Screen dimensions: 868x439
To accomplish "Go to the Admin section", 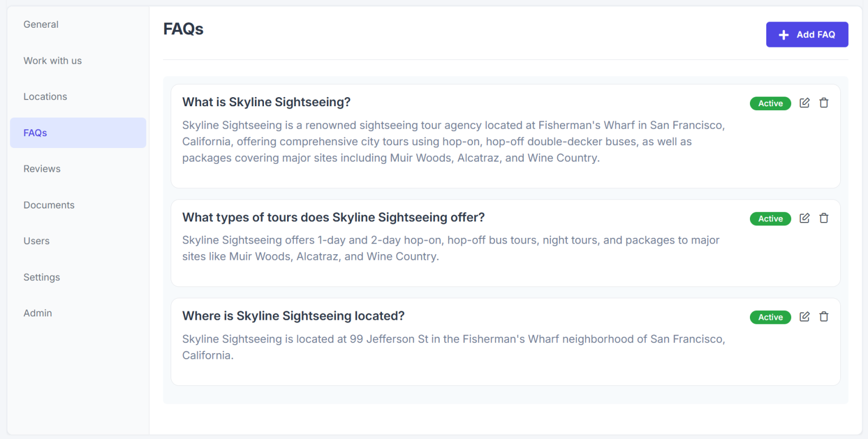I will tap(37, 313).
